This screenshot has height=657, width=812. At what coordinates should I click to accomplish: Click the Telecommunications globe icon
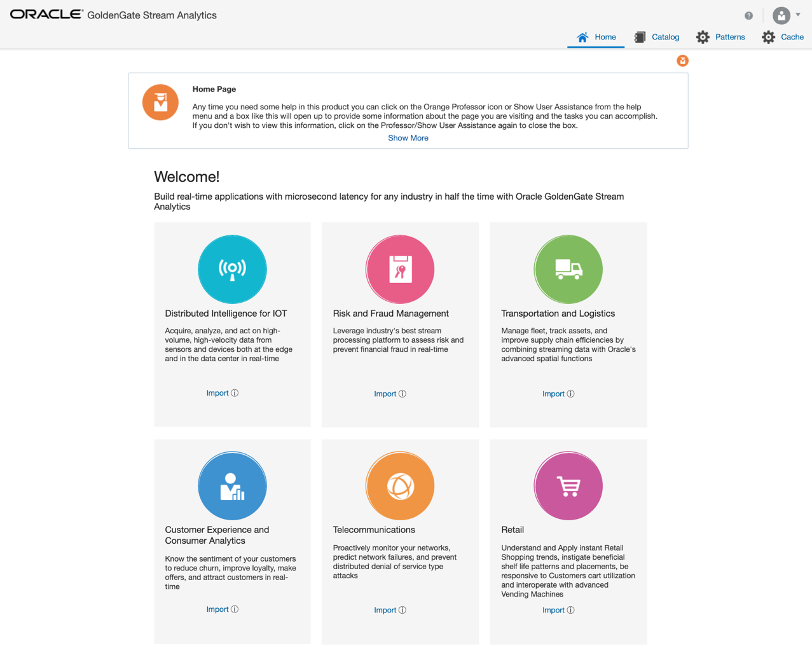400,485
